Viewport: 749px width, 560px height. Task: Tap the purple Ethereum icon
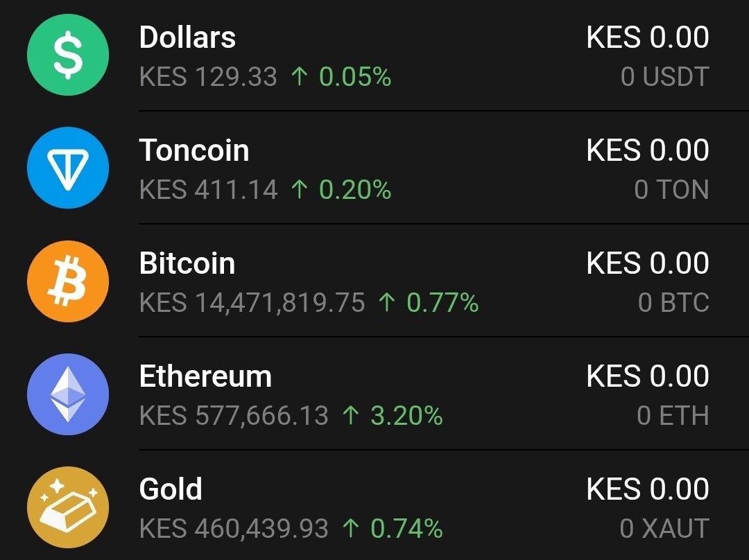tap(68, 394)
